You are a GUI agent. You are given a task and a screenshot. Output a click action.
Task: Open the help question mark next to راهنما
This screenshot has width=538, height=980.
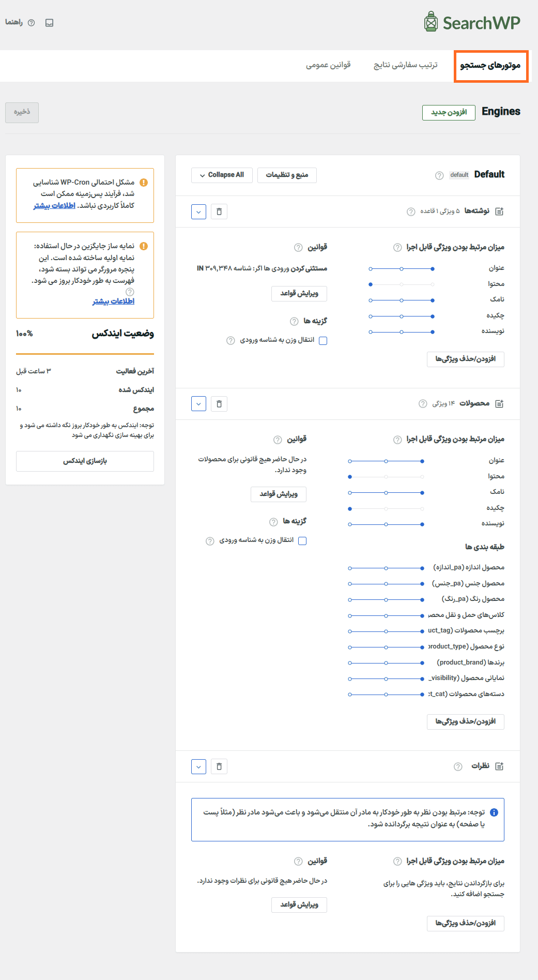click(x=32, y=23)
